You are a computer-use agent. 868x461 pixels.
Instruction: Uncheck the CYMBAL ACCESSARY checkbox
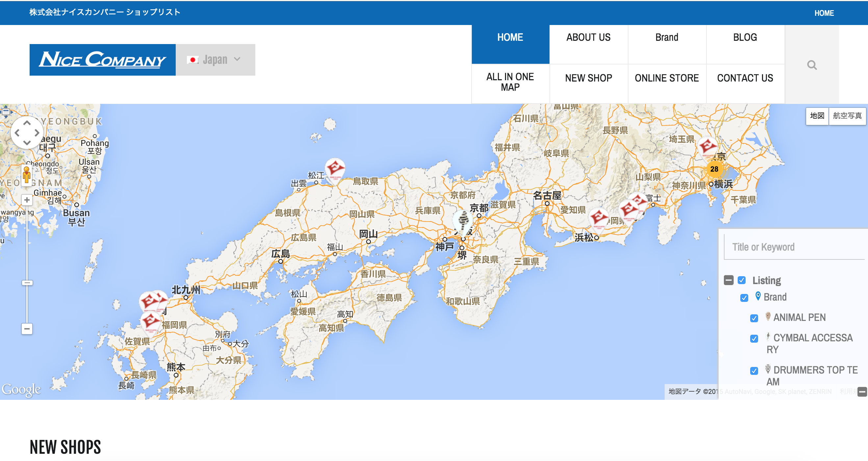(x=754, y=338)
